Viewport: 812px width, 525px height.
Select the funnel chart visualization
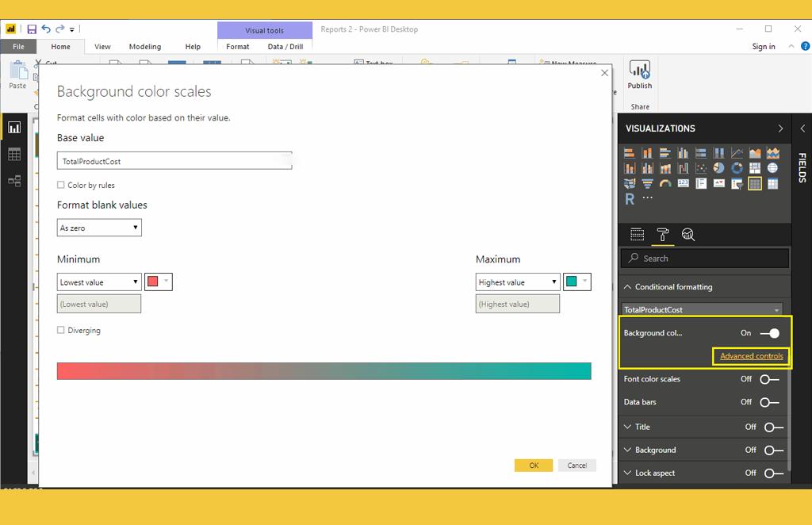click(648, 184)
